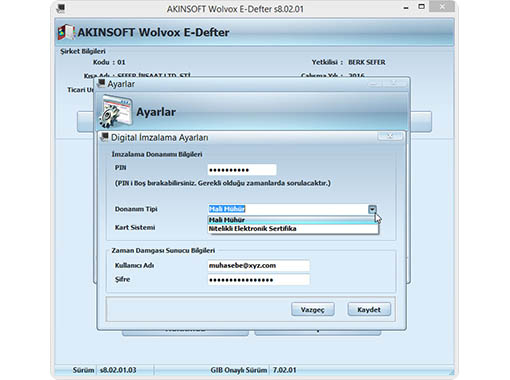Click the Şirket Bilgileri label
Viewport: 510px width, 380px height.
83,51
